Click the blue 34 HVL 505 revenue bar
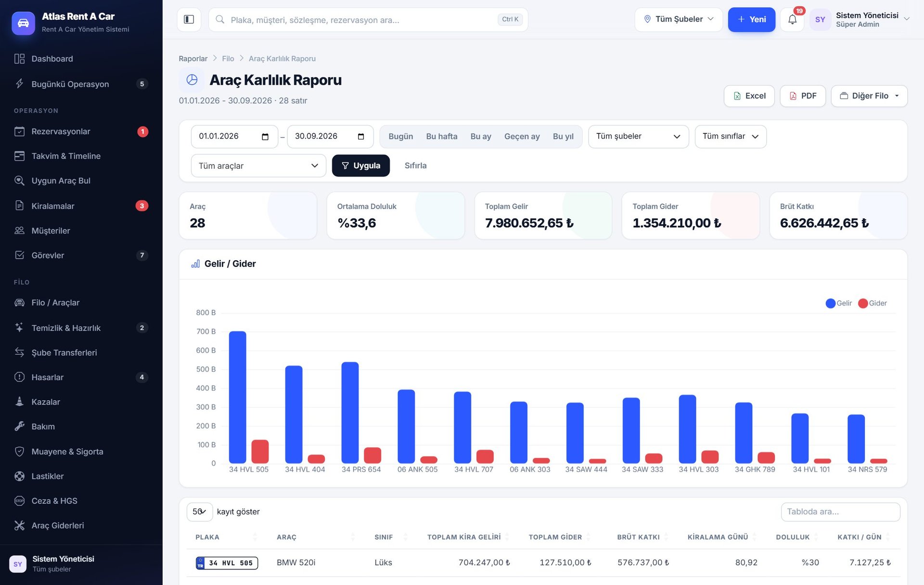Screen dimensions: 924x585 pyautogui.click(x=237, y=397)
